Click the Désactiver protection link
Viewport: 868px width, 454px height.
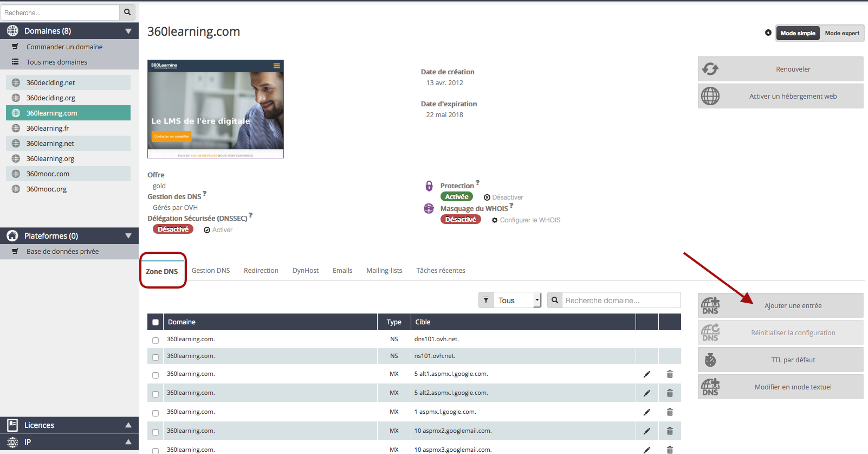coord(503,197)
